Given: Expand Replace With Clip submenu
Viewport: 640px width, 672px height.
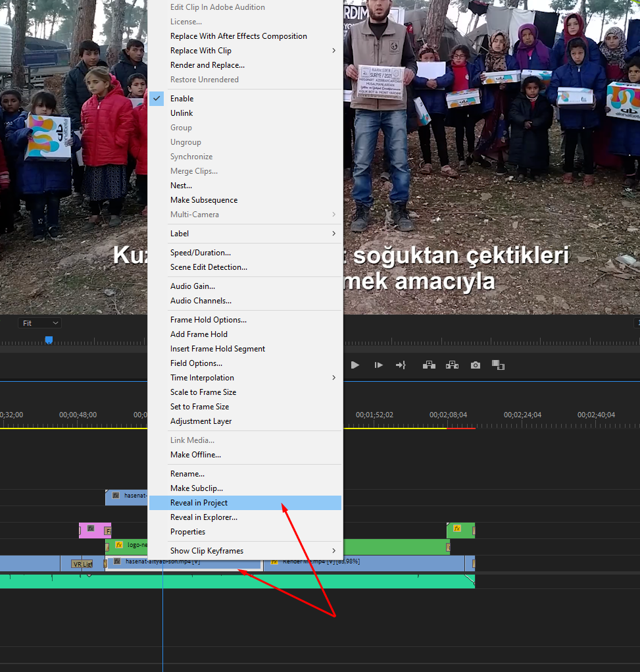Looking at the screenshot, I should 245,51.
